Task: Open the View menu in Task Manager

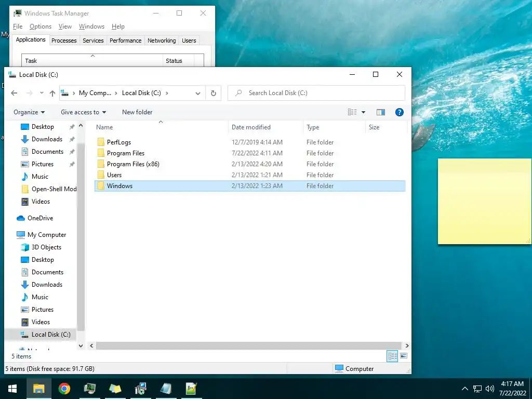Action: pyautogui.click(x=65, y=26)
